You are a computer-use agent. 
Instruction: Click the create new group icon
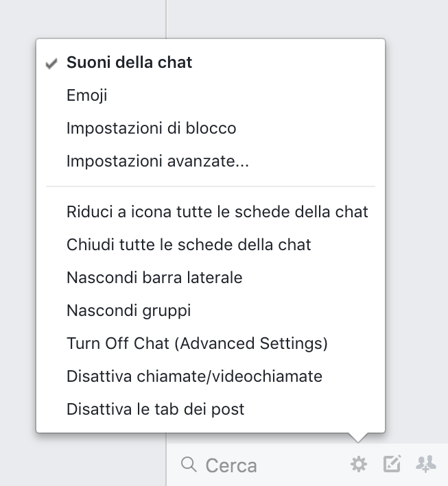[426, 465]
